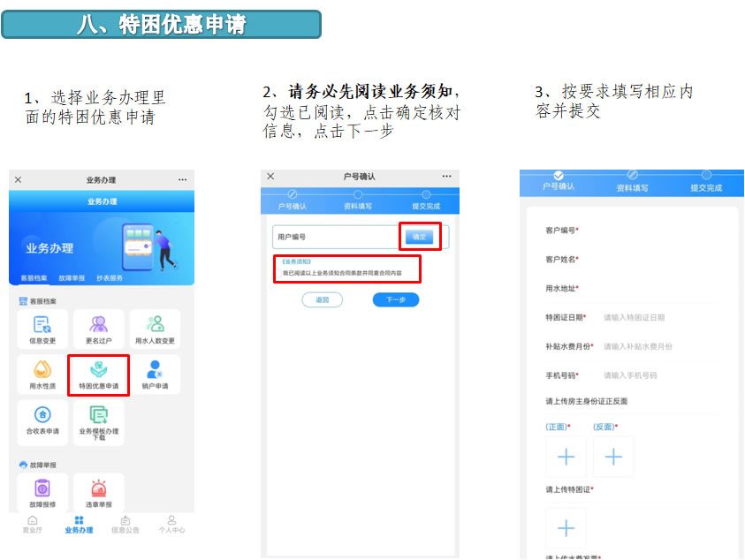The image size is (745, 560).
Task: Go to 个人中心 in bottom navigation
Action: click(171, 525)
